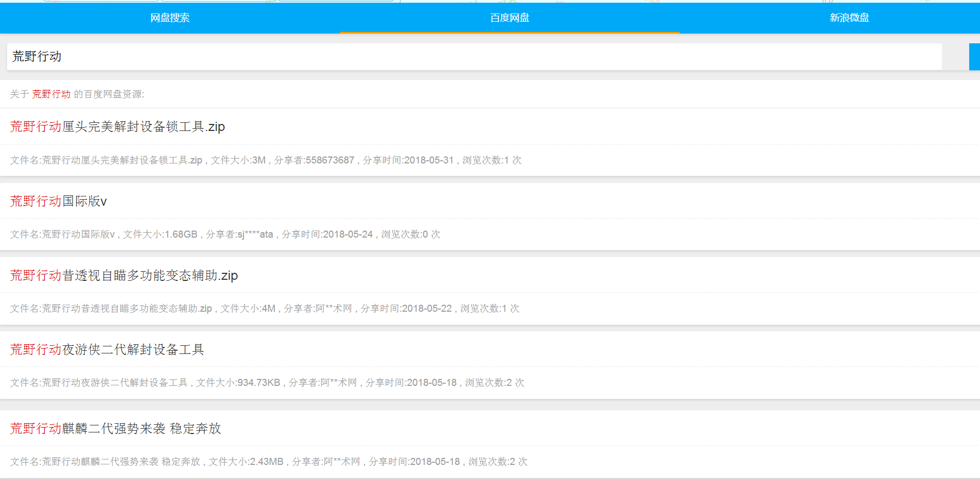Click the details line showing 文件大小:1.68GB
Screen dimensions: 980x479
225,234
